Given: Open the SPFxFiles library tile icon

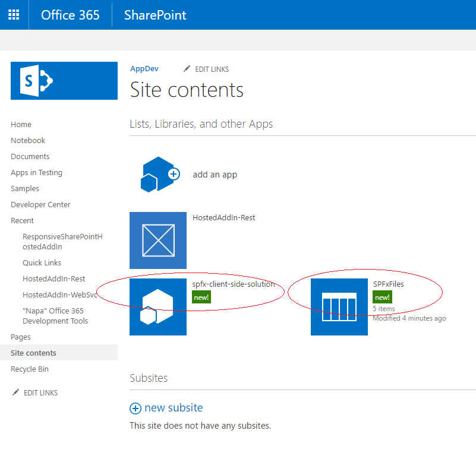Looking at the screenshot, I should [x=339, y=306].
